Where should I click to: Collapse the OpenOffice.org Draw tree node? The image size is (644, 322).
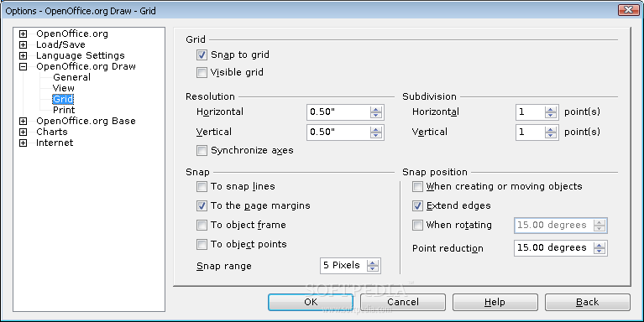[x=23, y=67]
